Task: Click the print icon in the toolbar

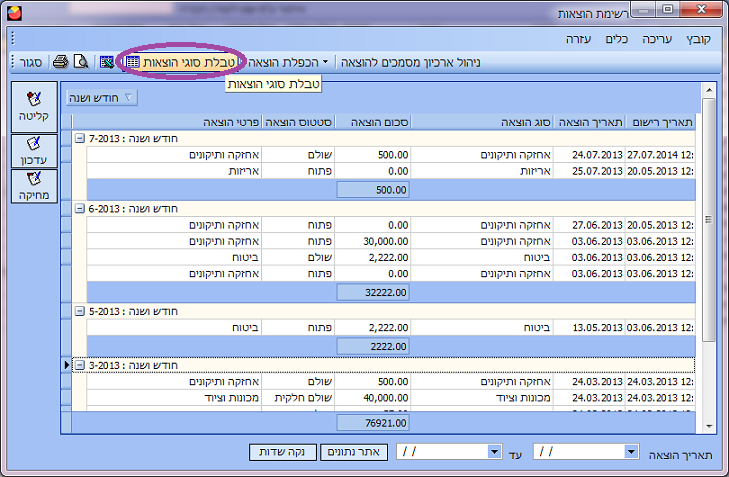Action: click(60, 63)
